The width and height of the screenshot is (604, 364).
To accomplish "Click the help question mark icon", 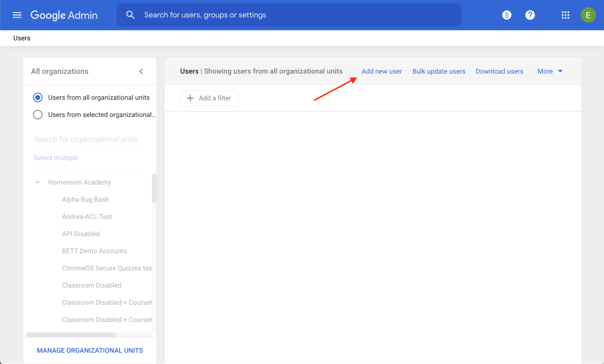I will [529, 15].
